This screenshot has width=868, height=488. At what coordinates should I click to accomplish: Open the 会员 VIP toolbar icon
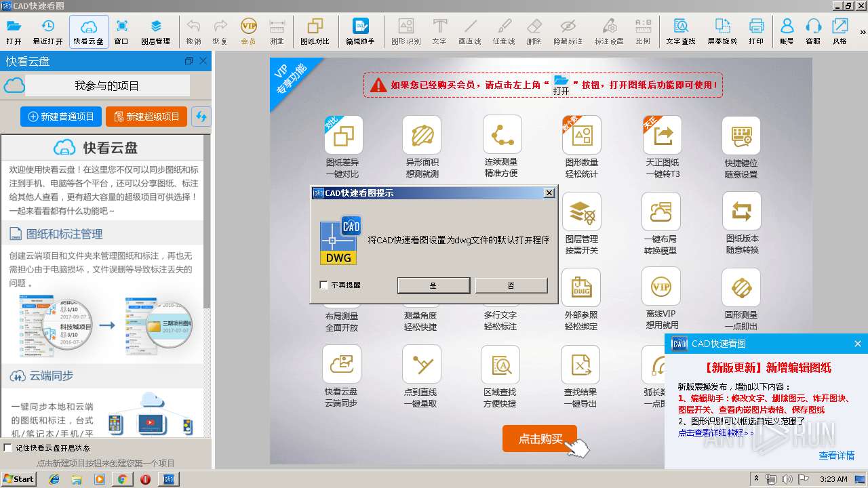(249, 32)
